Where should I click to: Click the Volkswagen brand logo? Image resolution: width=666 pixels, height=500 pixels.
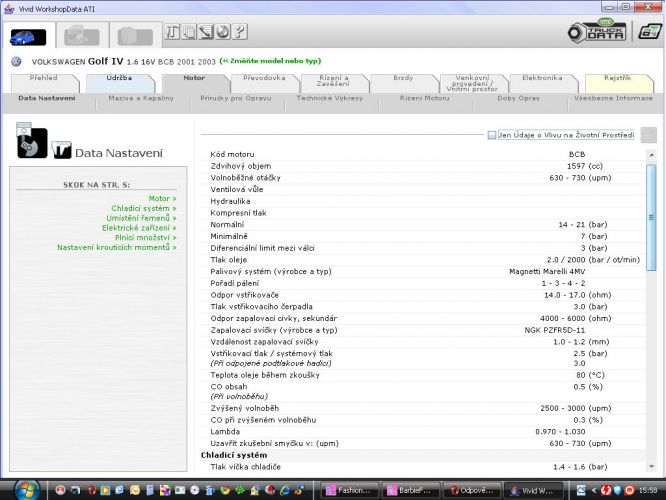tap(16, 62)
